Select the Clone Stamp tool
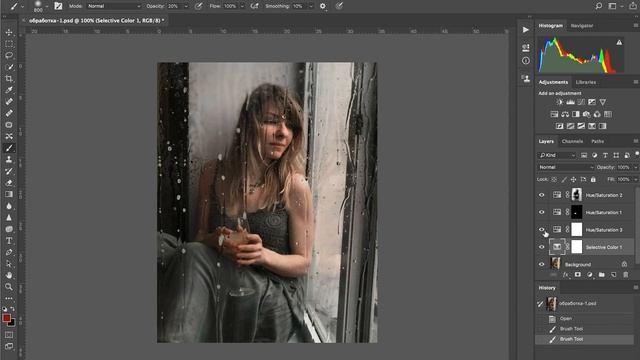 (x=9, y=160)
